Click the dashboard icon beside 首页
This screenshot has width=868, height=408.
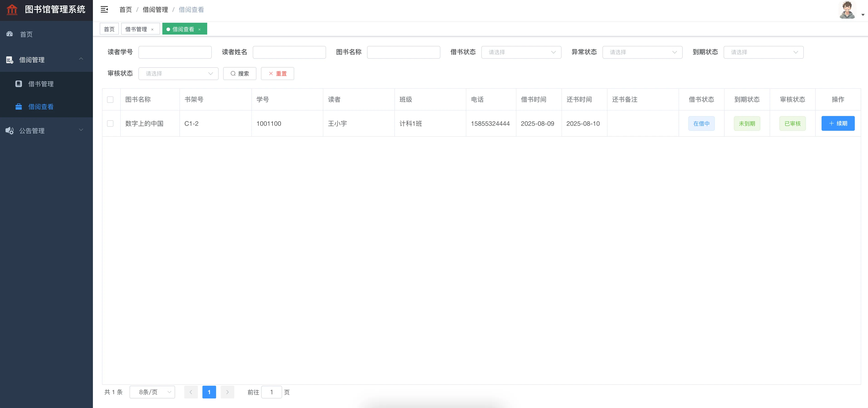click(10, 34)
